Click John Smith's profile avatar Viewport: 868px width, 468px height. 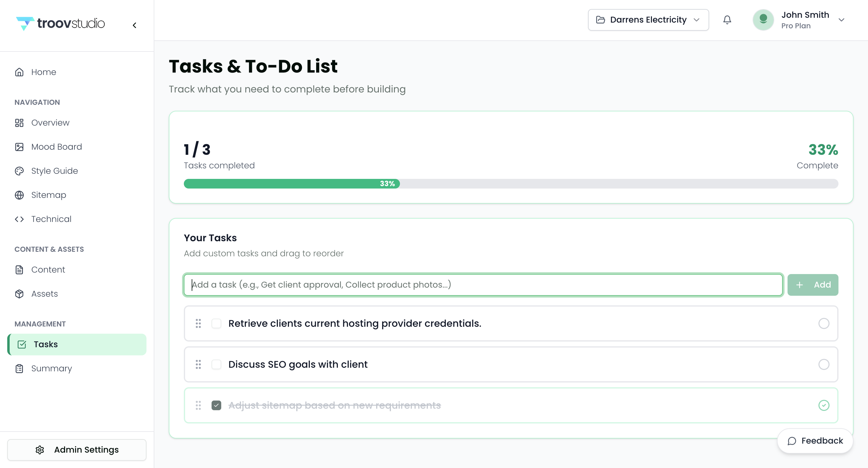coord(763,20)
